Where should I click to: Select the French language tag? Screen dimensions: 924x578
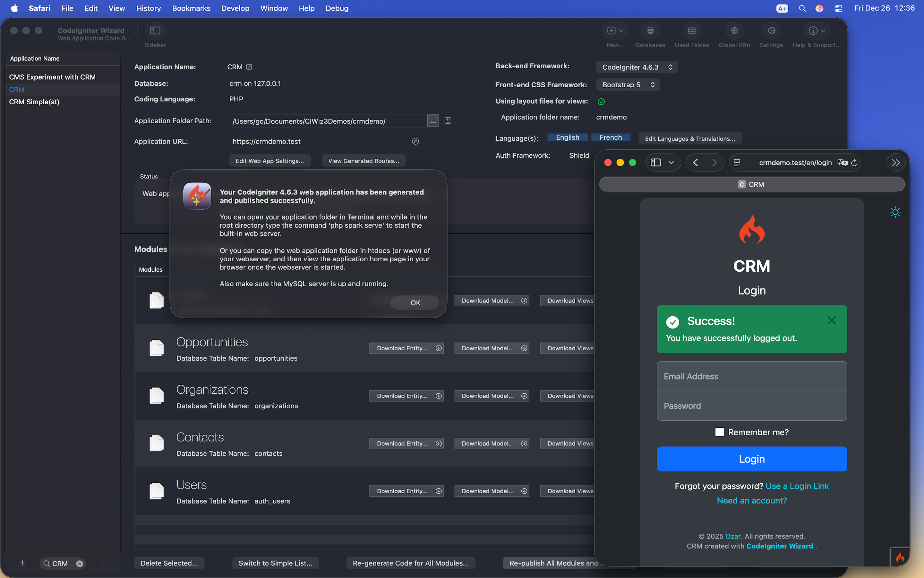(x=610, y=138)
